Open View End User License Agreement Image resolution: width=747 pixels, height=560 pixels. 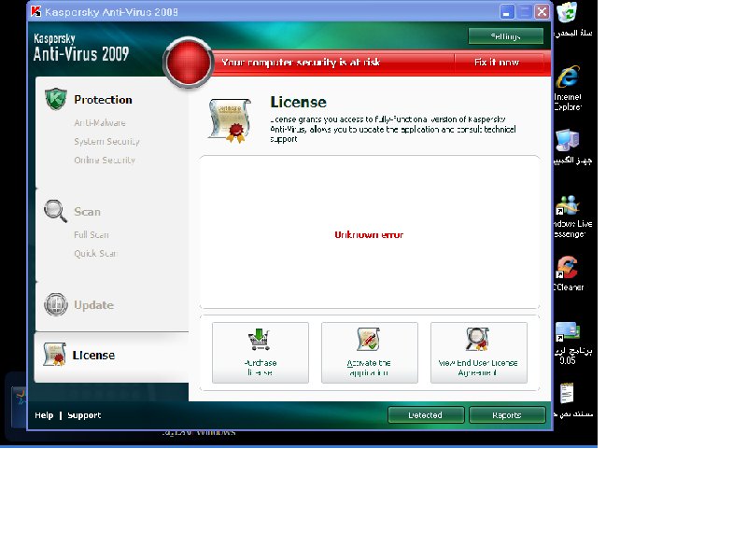[x=478, y=353]
